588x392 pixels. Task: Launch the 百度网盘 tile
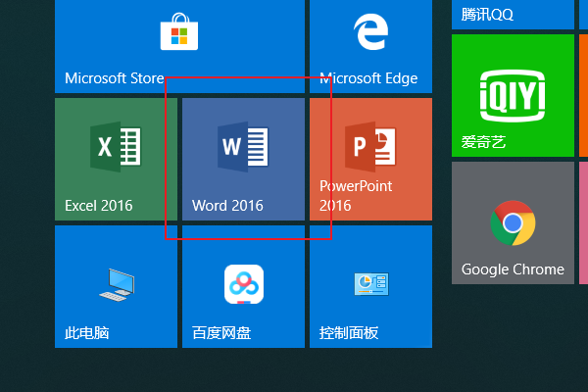click(x=243, y=286)
